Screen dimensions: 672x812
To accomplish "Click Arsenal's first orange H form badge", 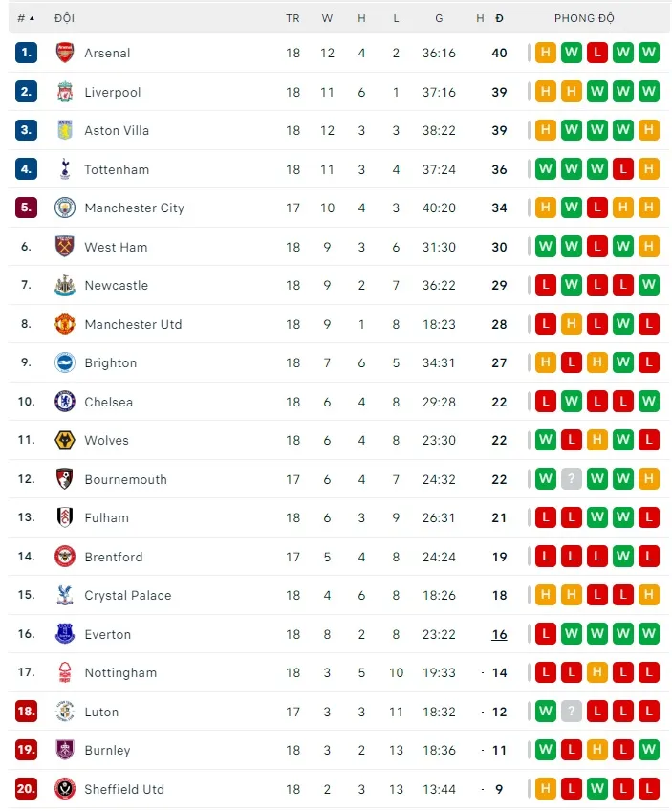I will (546, 53).
